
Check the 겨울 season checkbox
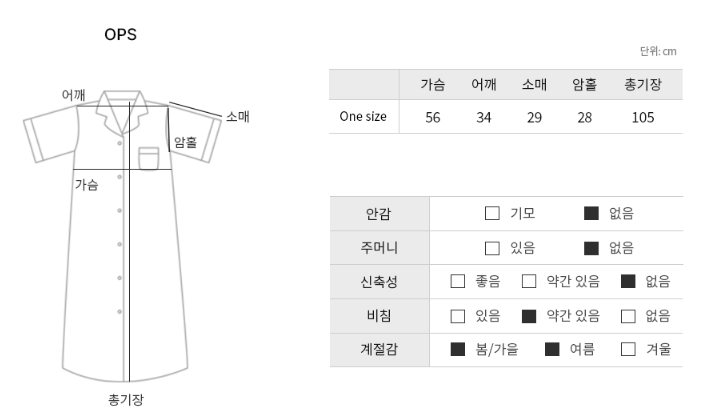[628, 349]
